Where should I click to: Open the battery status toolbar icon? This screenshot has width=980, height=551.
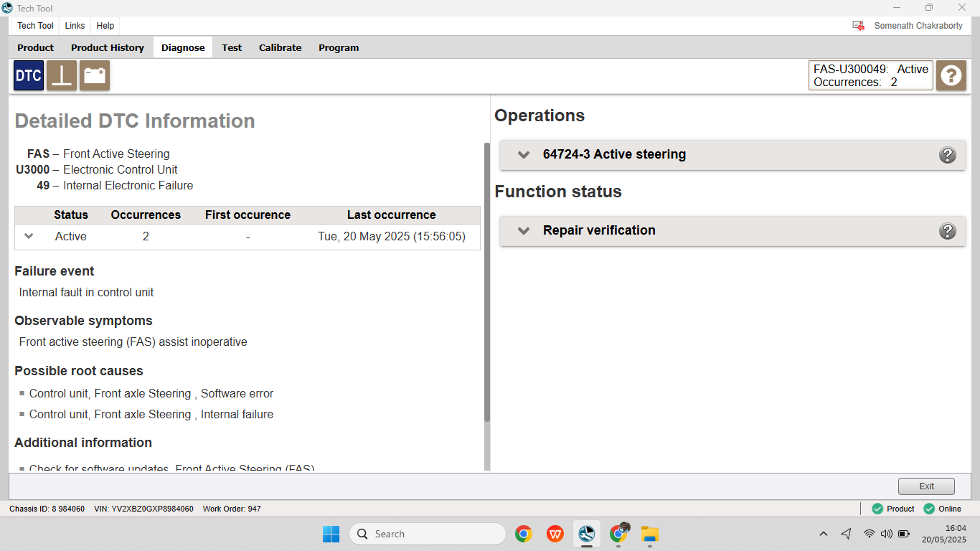pos(95,75)
